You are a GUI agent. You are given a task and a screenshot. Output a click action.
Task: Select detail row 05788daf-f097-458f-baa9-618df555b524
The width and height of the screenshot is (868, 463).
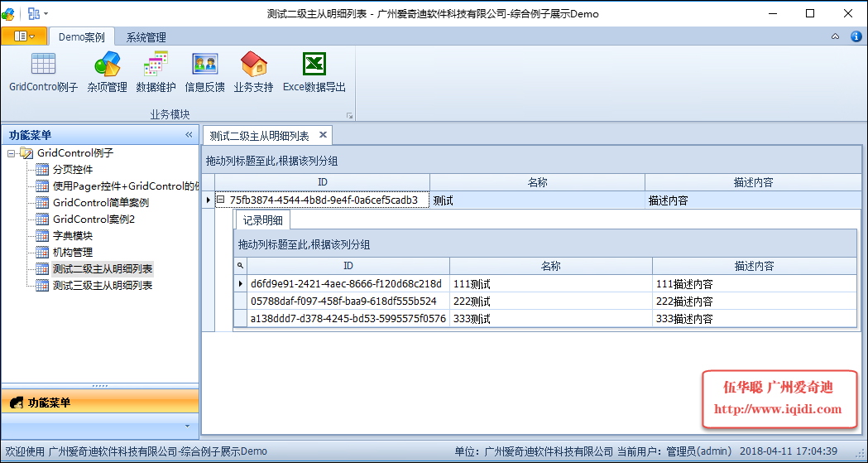pyautogui.click(x=348, y=301)
